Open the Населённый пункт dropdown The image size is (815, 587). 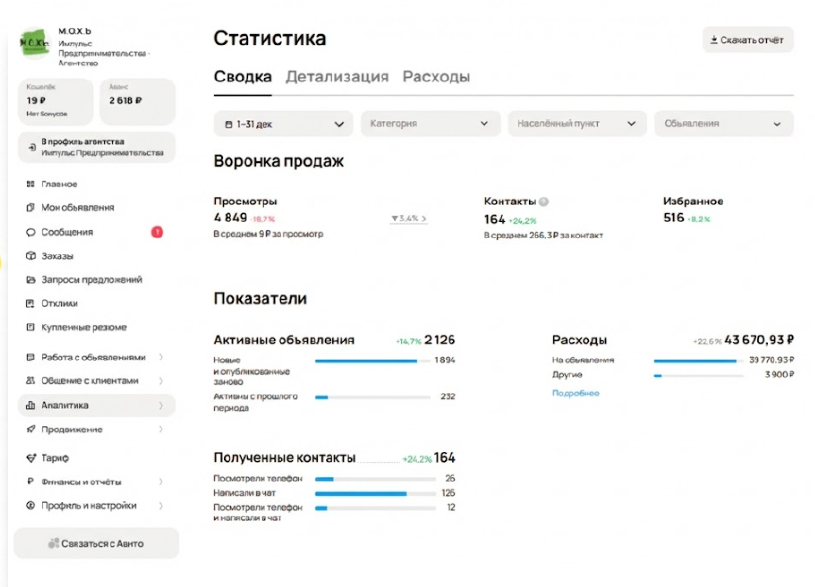pos(576,124)
